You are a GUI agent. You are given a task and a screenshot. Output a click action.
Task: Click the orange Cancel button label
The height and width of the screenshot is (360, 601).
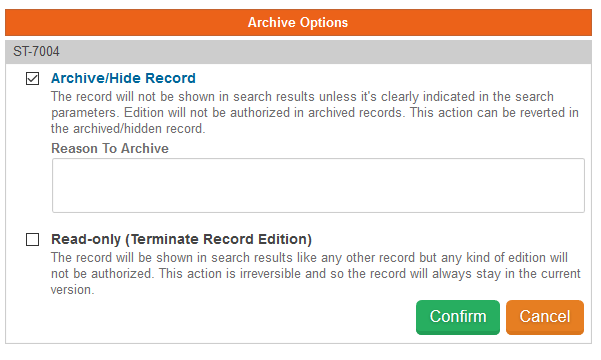[545, 317]
